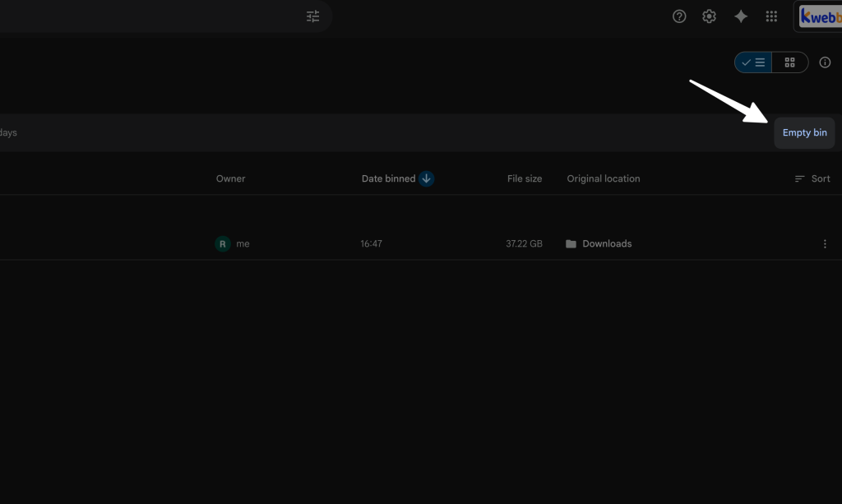Open Drive settings via gear icon
Viewport: 842px width, 504px height.
(x=709, y=16)
